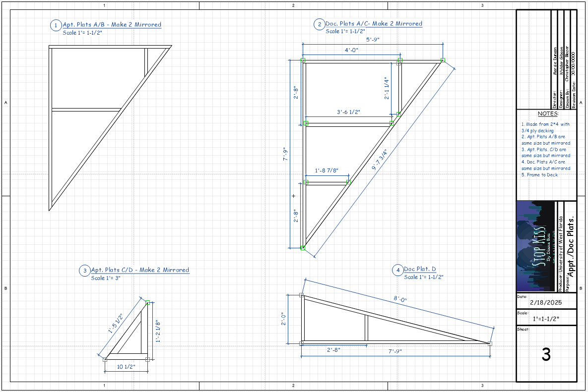Image resolution: width=588 pixels, height=392 pixels.
Task: Click note "5. Frame to Deck"
Action: click(540, 175)
